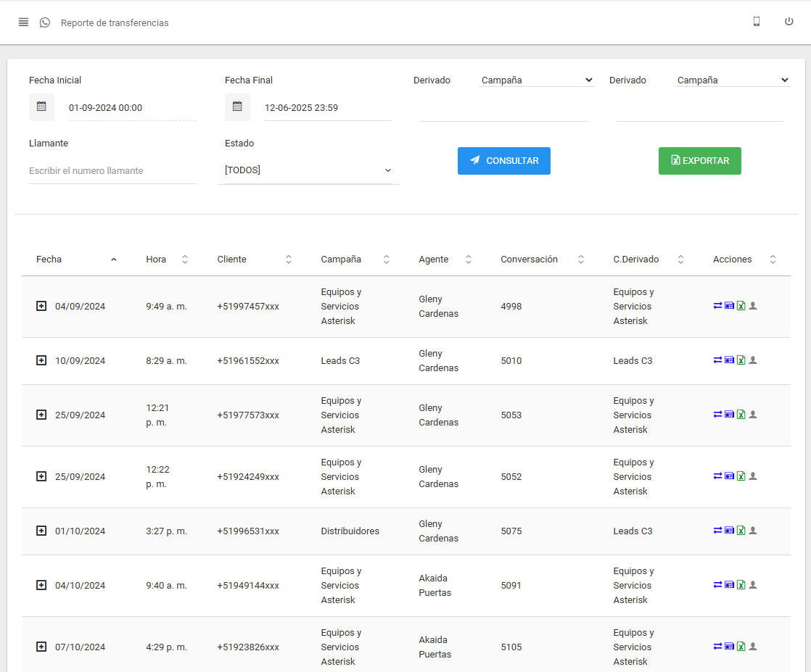This screenshot has height=672, width=811.
Task: Expand the 01/10/2024 row details
Action: point(41,531)
